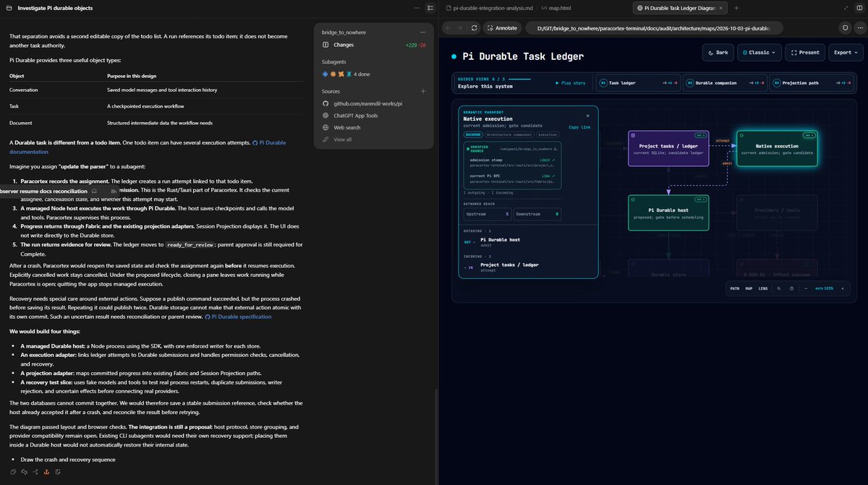The image size is (868, 485).
Task: Open Changes with +229 -26 diff
Action: pyautogui.click(x=374, y=45)
